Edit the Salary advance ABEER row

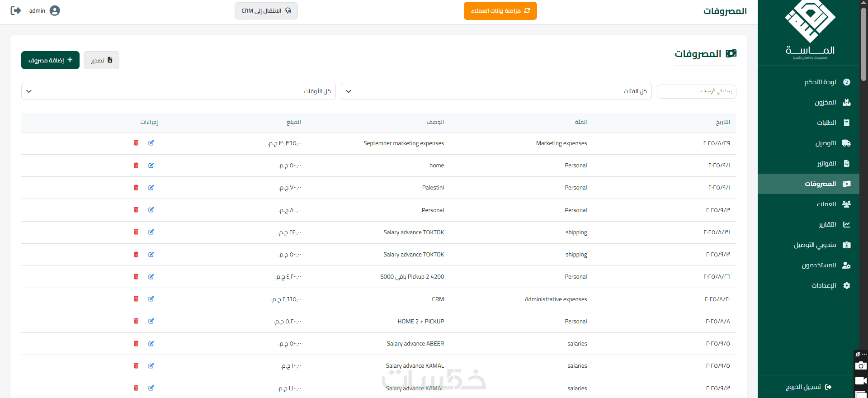point(151,343)
